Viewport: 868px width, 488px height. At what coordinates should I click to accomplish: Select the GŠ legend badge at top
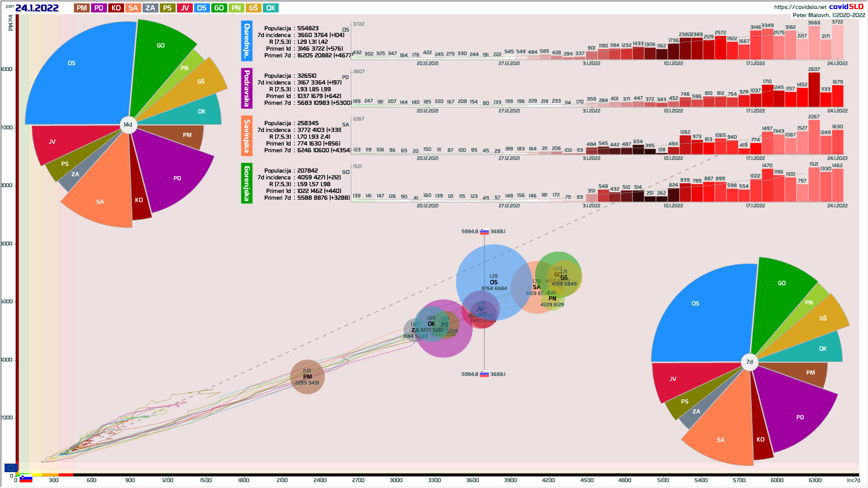[x=253, y=8]
